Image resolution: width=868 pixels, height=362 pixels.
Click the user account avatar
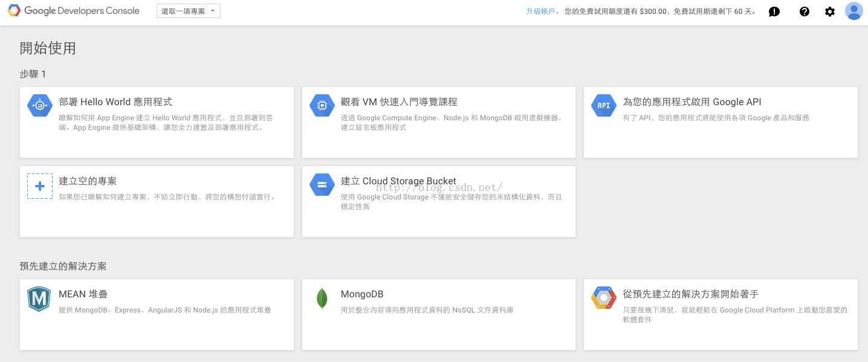tap(853, 10)
